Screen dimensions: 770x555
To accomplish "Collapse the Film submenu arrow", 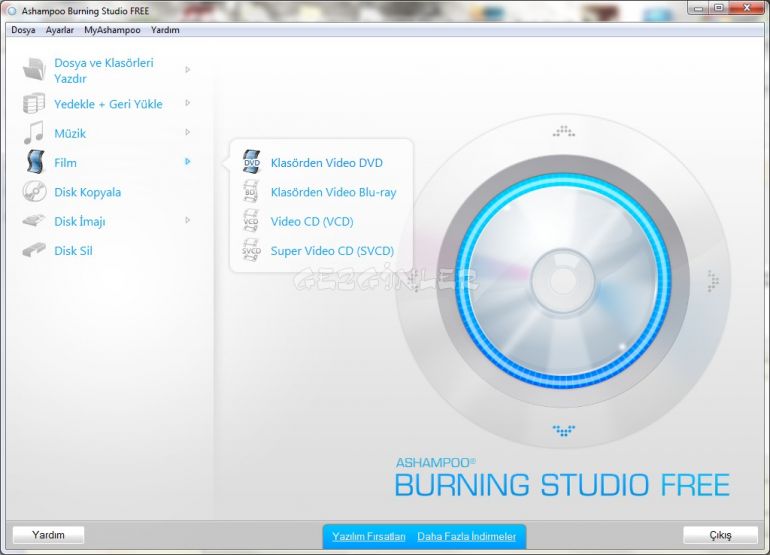I will [188, 162].
